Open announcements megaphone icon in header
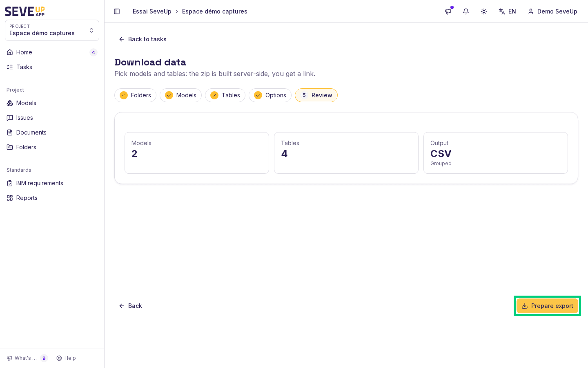Viewport: 588px width, 368px height. [448, 11]
